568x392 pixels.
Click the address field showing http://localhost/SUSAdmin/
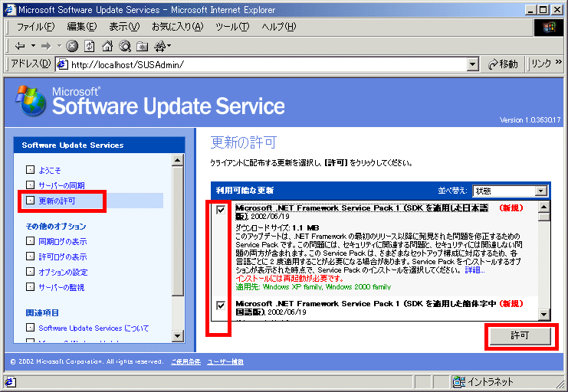coord(267,64)
